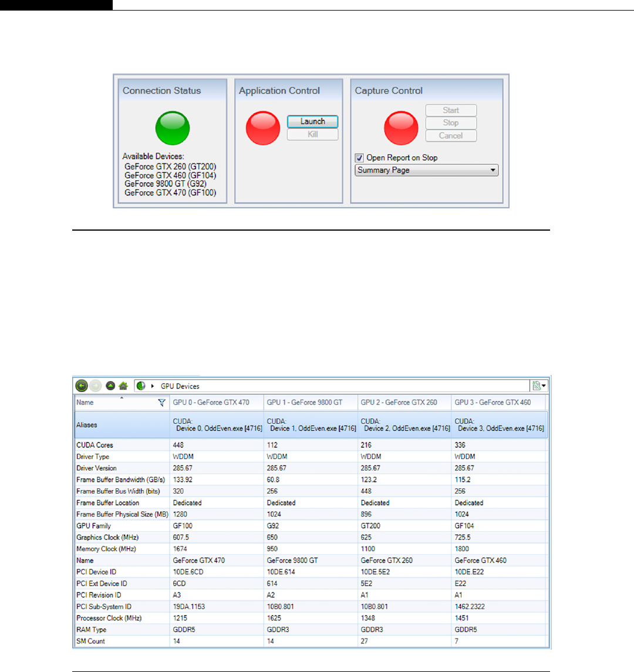Click the Stop capture button

click(451, 123)
